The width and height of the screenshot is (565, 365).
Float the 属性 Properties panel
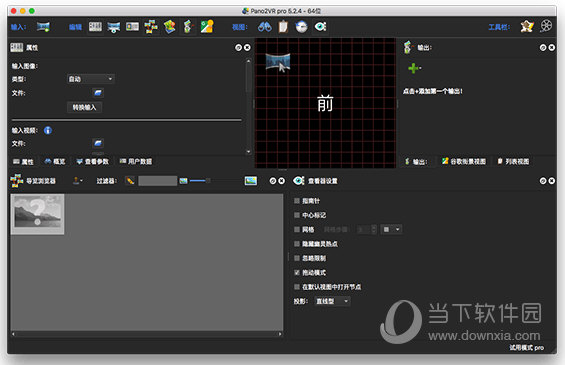pyautogui.click(x=238, y=48)
